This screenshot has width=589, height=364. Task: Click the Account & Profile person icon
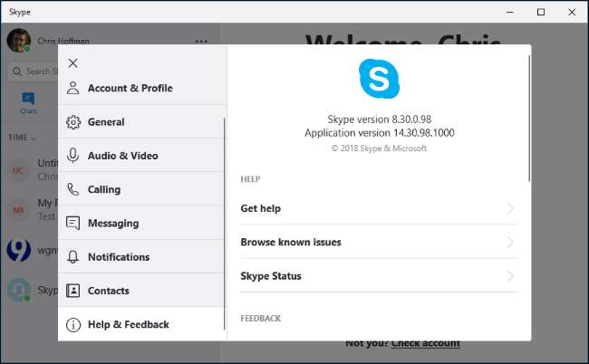coord(72,88)
